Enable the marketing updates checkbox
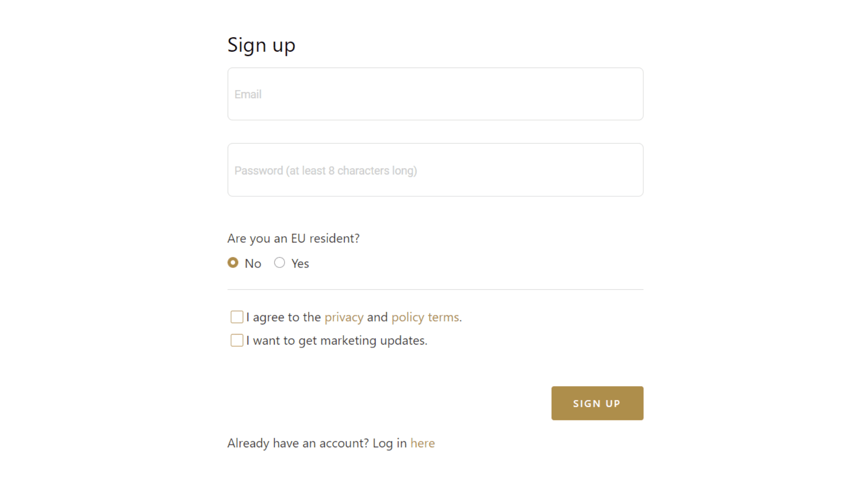This screenshot has width=868, height=482. (x=237, y=340)
